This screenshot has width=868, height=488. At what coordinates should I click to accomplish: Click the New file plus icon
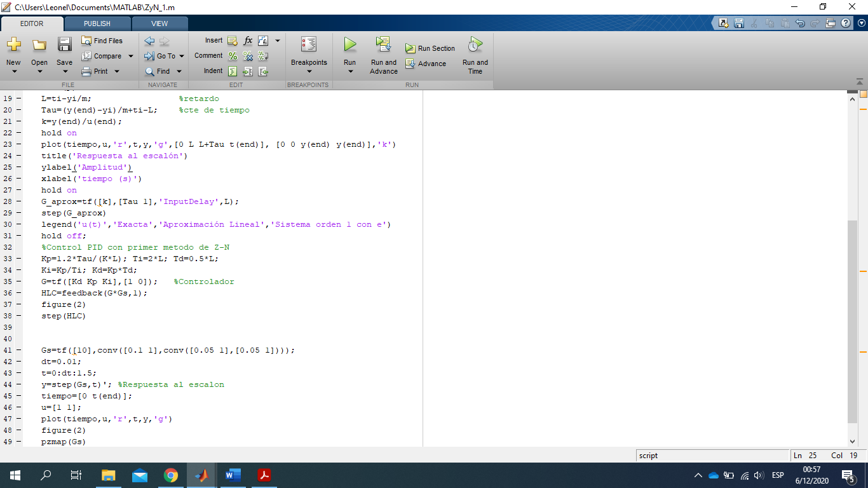pos(13,44)
